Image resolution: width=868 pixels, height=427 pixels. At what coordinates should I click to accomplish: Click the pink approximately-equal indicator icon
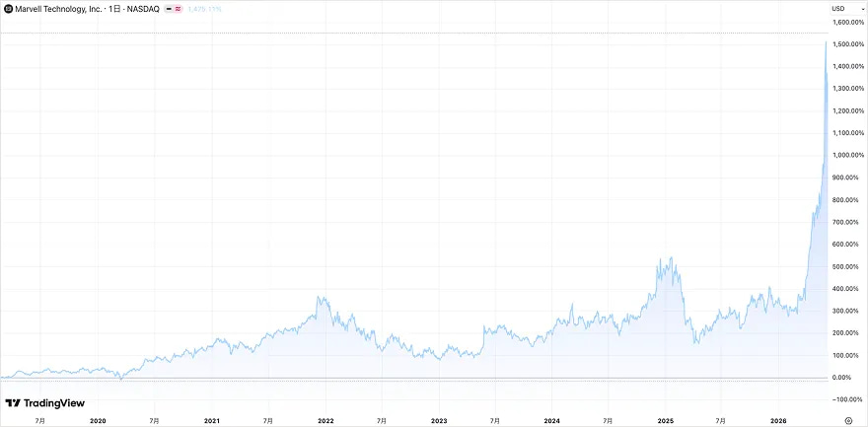tap(179, 9)
